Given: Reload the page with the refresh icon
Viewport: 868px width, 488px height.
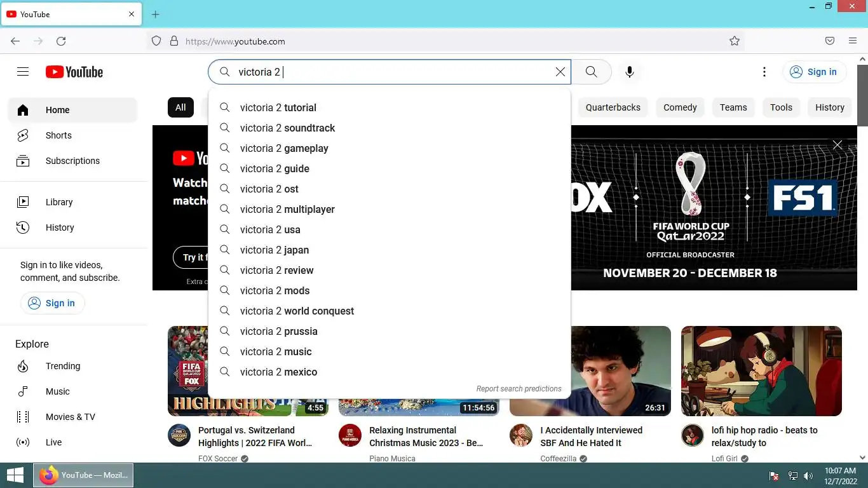Looking at the screenshot, I should coord(61,41).
